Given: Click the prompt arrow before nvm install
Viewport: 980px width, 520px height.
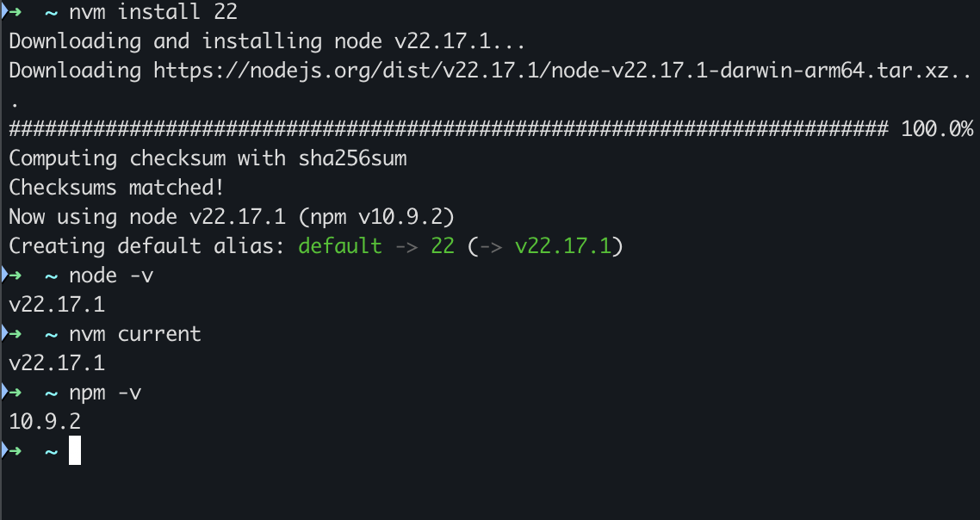Looking at the screenshot, I should tap(13, 12).
